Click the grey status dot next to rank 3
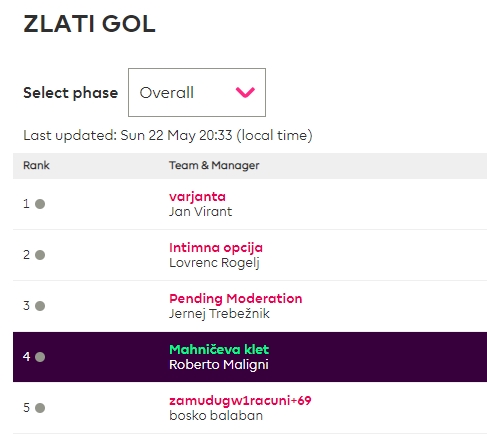Viewport: 487px width, 434px height. coord(40,306)
